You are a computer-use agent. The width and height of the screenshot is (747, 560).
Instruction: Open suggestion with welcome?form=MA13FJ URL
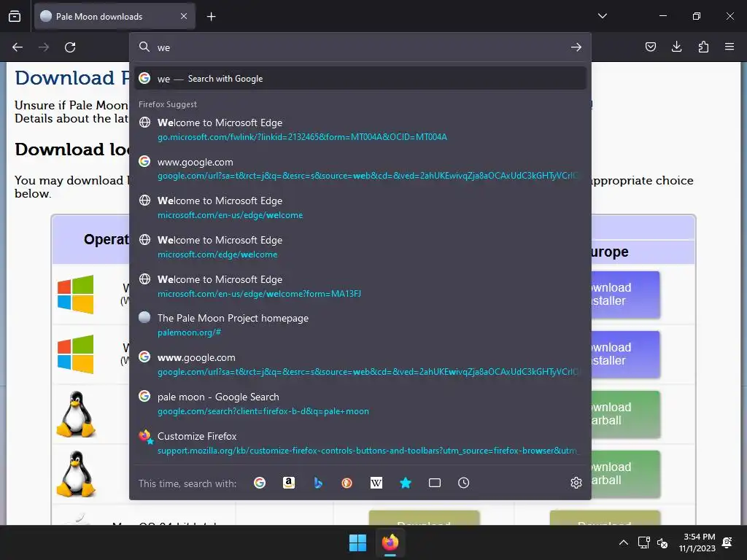pyautogui.click(x=360, y=286)
